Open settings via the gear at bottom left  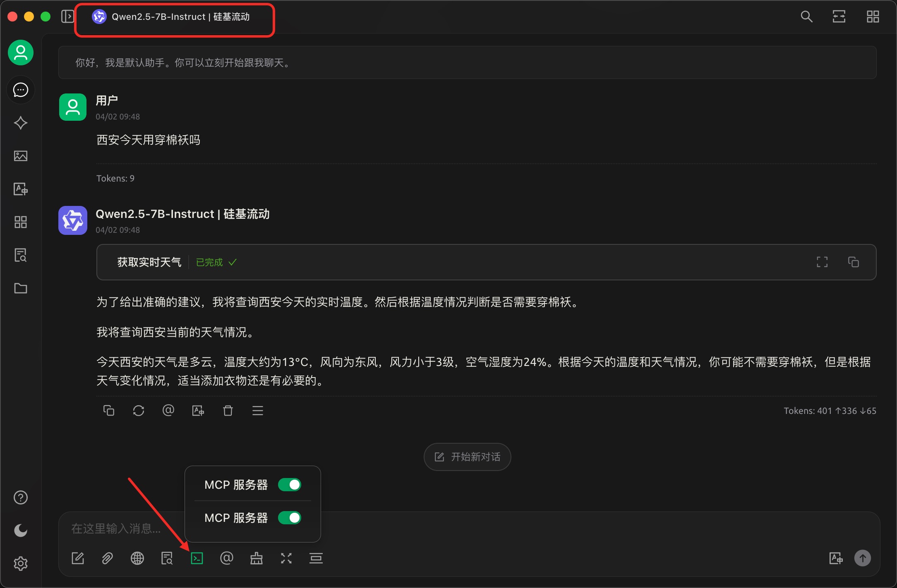point(21,563)
